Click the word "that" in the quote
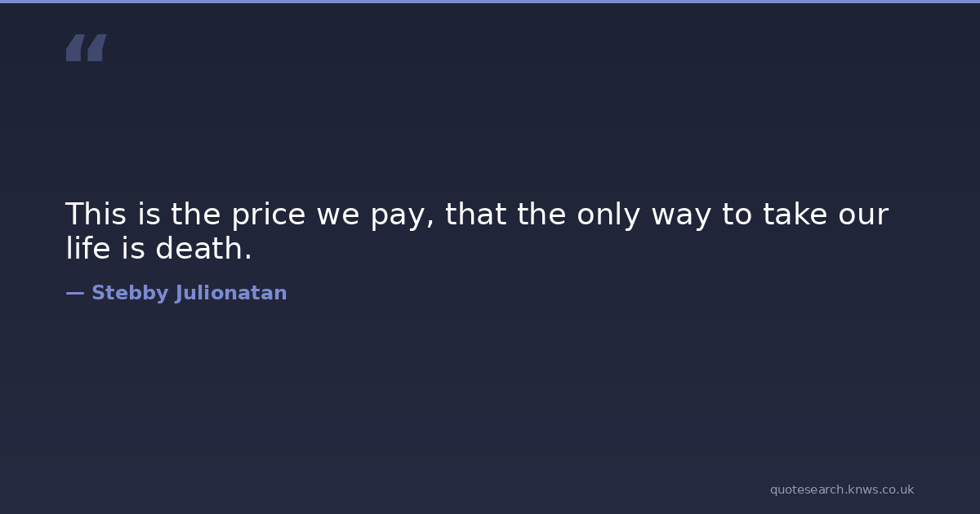Screen dimensions: 980x514 (475, 215)
